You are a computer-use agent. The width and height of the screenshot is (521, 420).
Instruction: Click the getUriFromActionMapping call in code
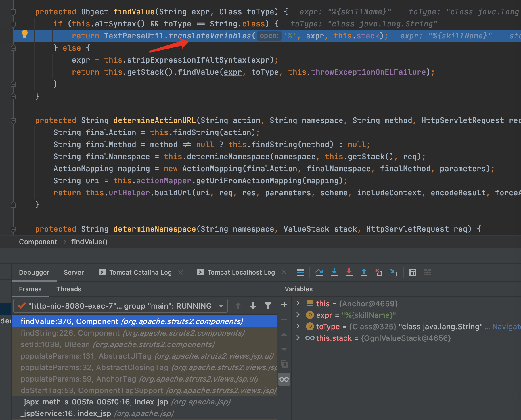249,181
